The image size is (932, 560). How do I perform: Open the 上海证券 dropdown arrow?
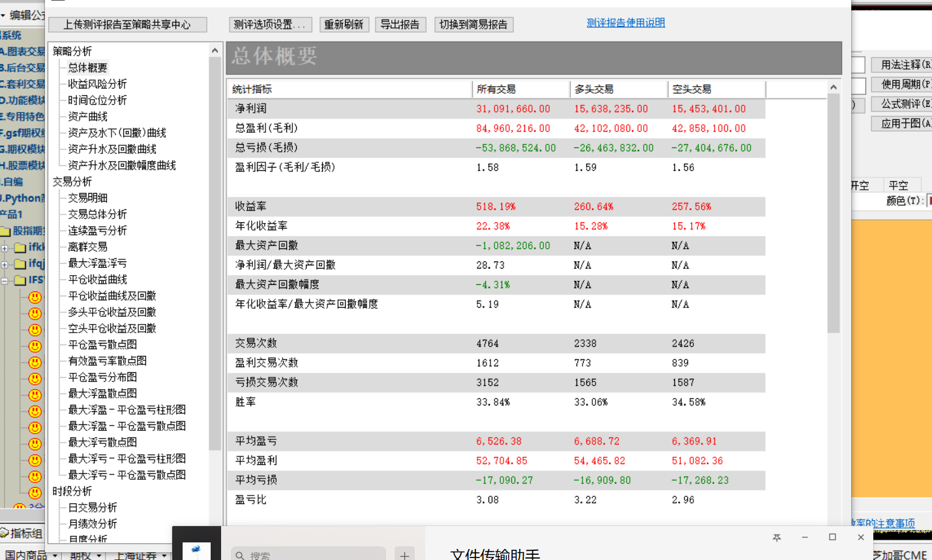click(164, 555)
